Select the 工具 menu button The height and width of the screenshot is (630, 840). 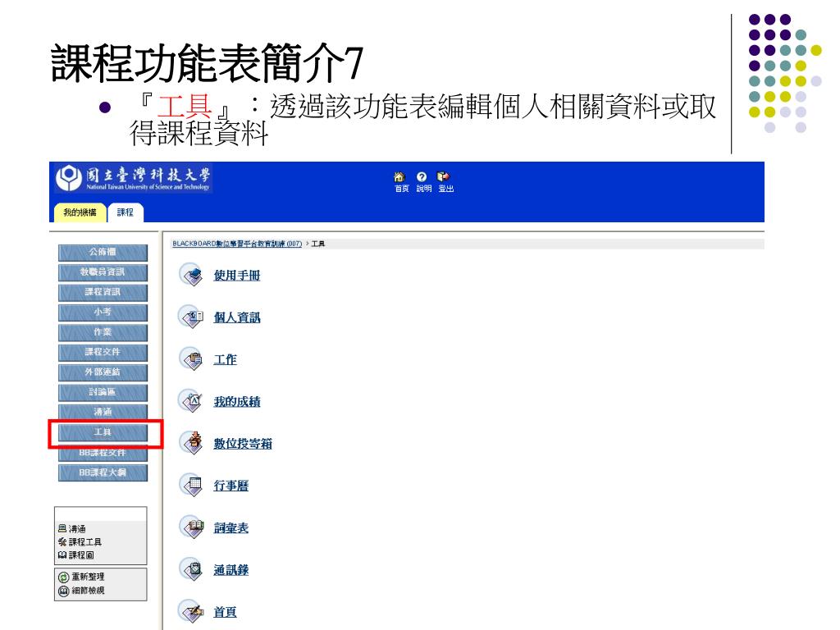click(x=103, y=432)
